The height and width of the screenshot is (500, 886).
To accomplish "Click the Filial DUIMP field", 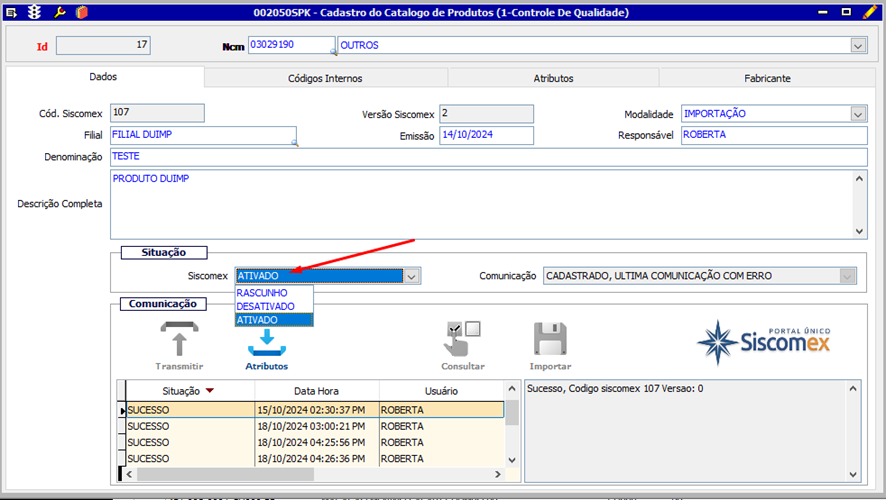I will point(203,135).
